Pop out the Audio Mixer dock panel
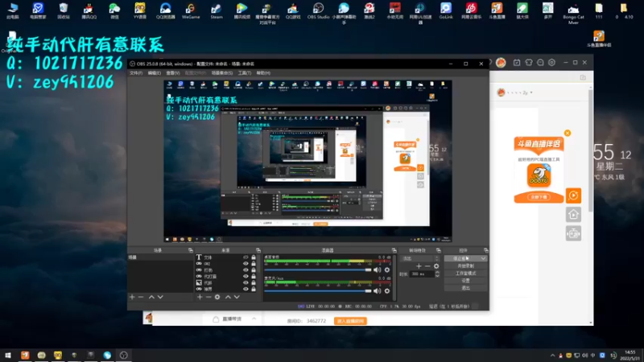Screen dimensions: 644x362 click(x=394, y=250)
